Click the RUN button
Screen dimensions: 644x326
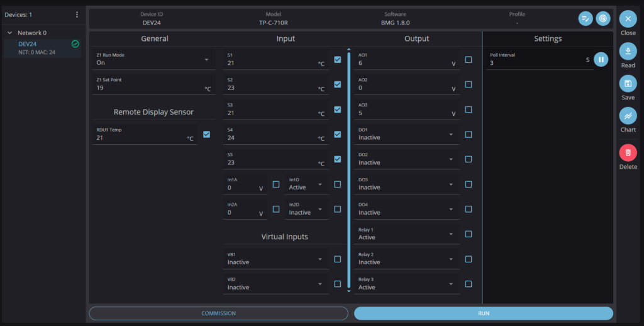tap(484, 313)
